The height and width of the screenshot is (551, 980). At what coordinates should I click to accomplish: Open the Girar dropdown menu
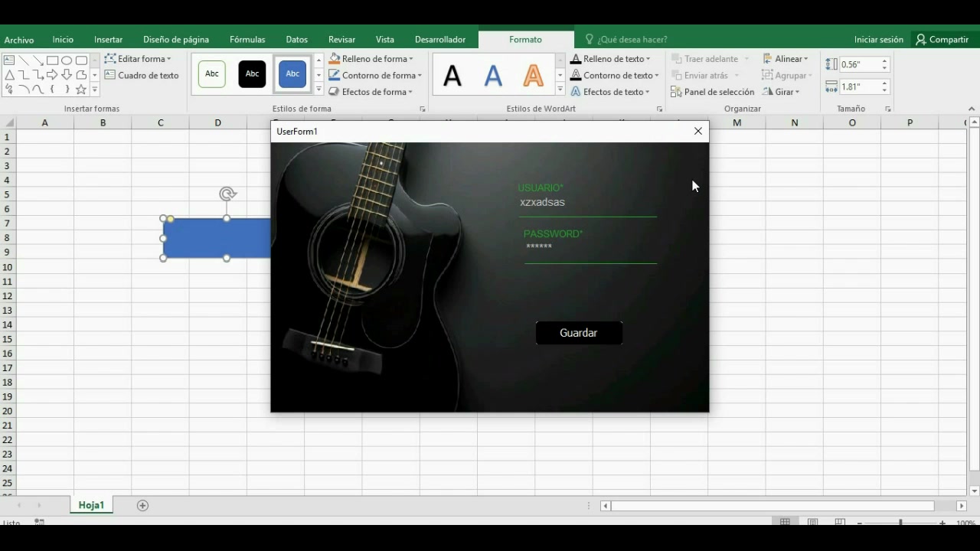(x=783, y=91)
